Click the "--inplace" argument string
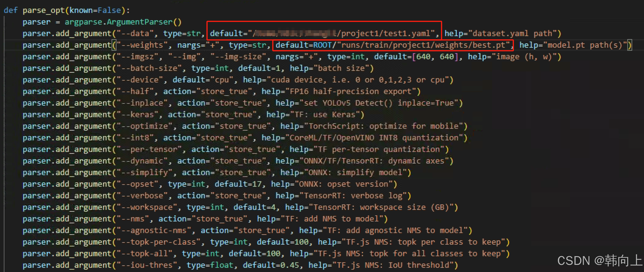Screen dimensions: 644x272 click(142, 103)
